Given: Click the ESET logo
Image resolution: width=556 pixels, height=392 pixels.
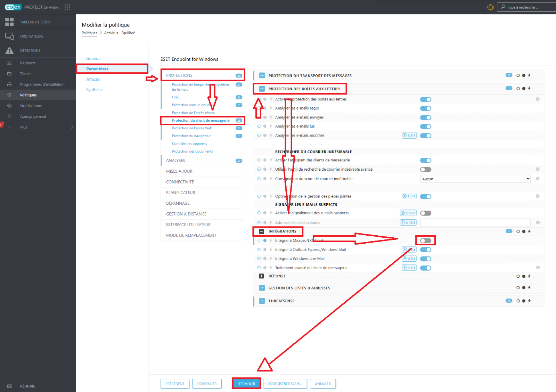Looking at the screenshot, I should tap(13, 7).
